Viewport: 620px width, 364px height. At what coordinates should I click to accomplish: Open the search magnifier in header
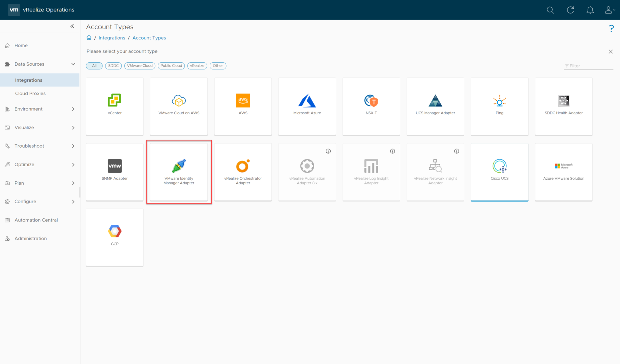coord(550,10)
